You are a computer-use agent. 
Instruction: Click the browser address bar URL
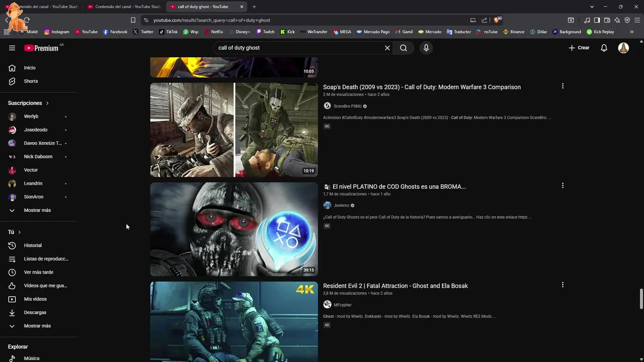[212, 20]
